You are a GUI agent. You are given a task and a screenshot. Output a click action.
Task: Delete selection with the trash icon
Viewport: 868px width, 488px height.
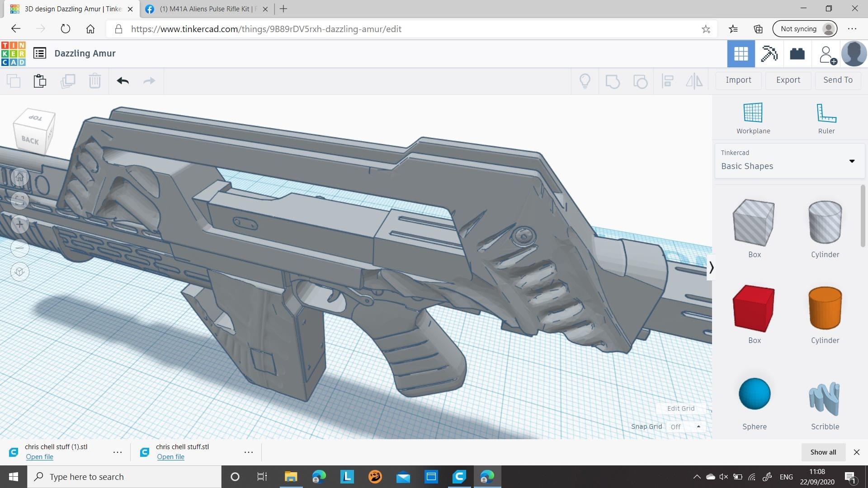pos(95,81)
